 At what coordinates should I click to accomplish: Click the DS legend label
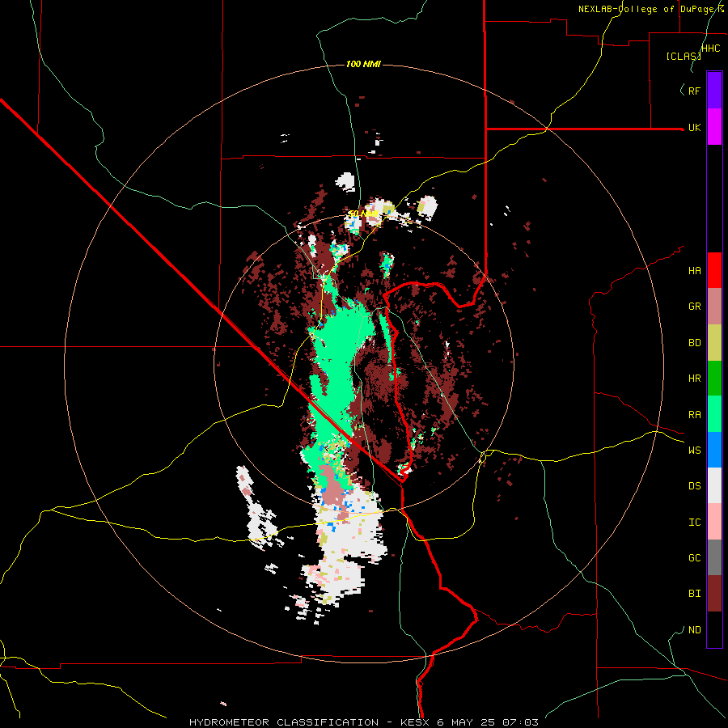(695, 486)
